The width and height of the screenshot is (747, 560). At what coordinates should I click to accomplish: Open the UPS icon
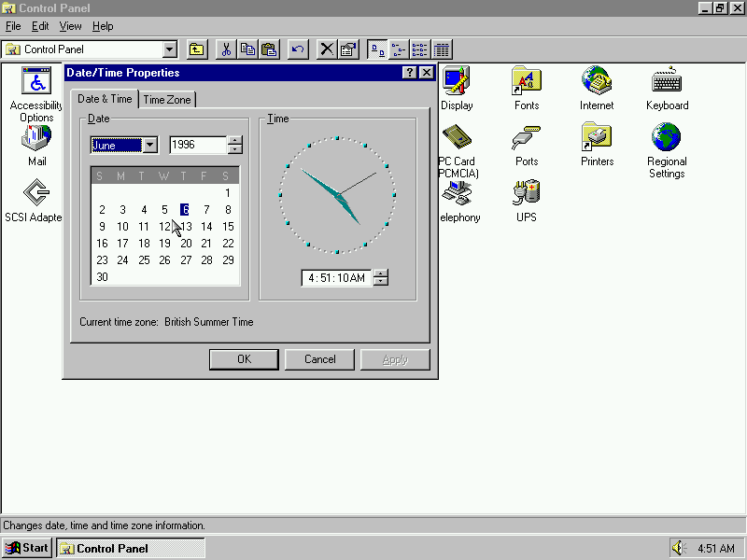[x=527, y=194]
